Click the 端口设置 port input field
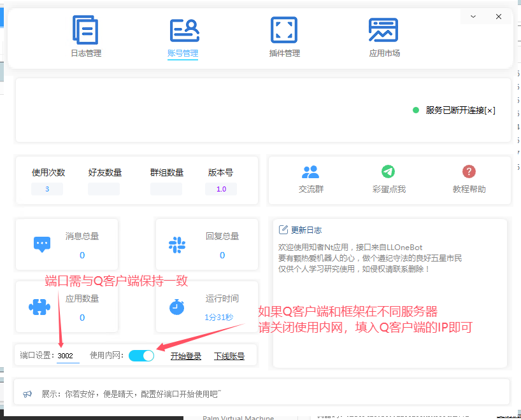 point(68,356)
